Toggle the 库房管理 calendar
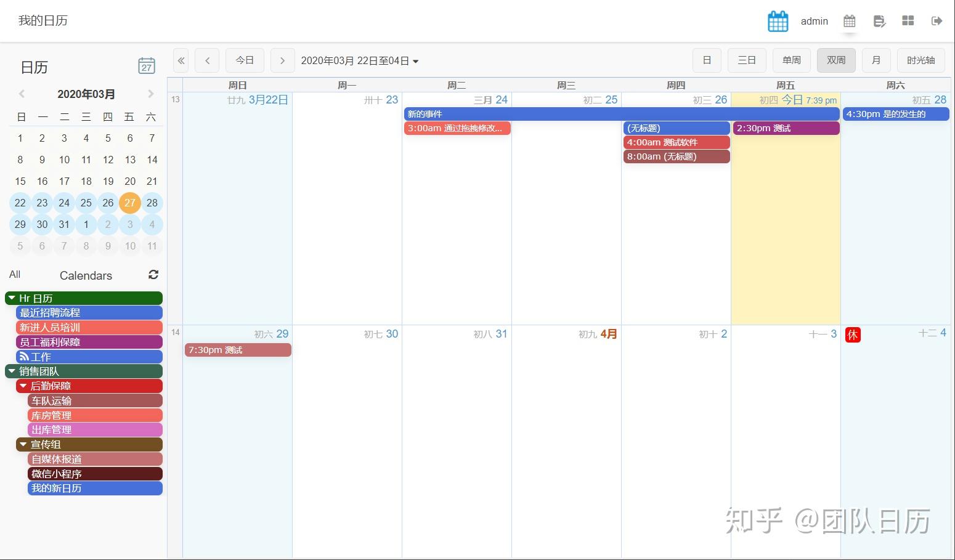955x560 pixels. pyautogui.click(x=95, y=415)
